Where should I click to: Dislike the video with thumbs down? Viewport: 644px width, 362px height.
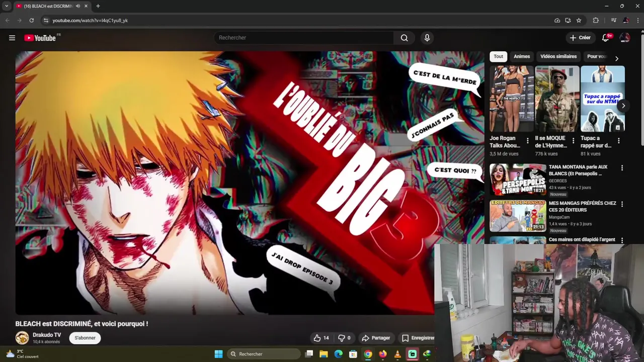344,338
